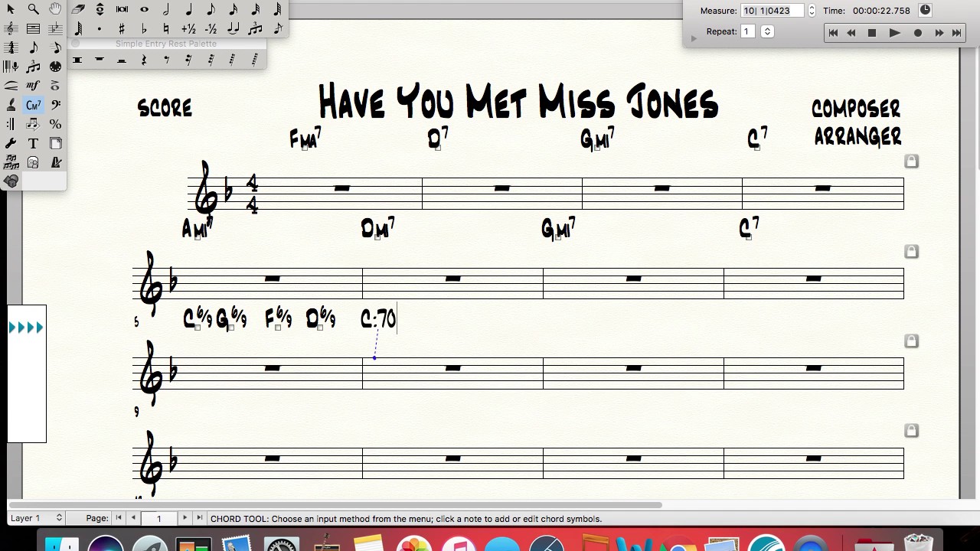The image size is (980, 551).
Task: Select the Articulation tool
Action: (x=55, y=86)
